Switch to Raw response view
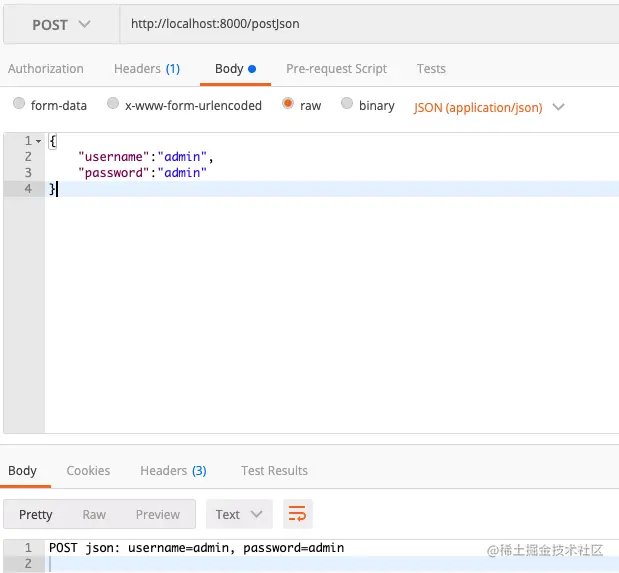Screen dimensions: 619x573 click(94, 515)
